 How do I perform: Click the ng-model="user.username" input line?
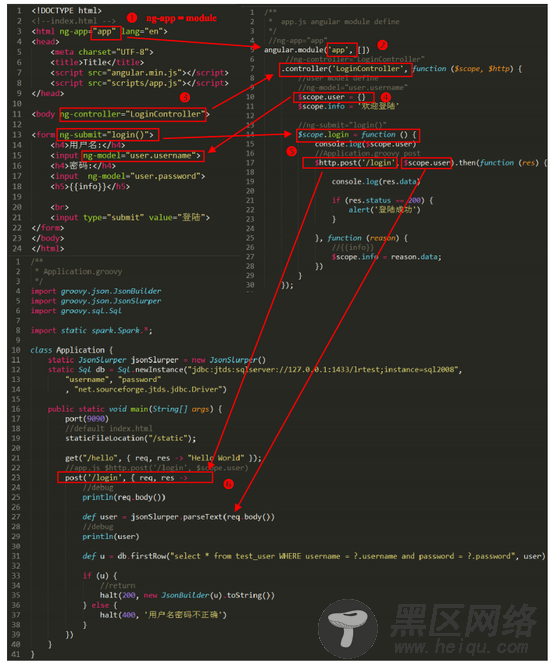coord(126,155)
